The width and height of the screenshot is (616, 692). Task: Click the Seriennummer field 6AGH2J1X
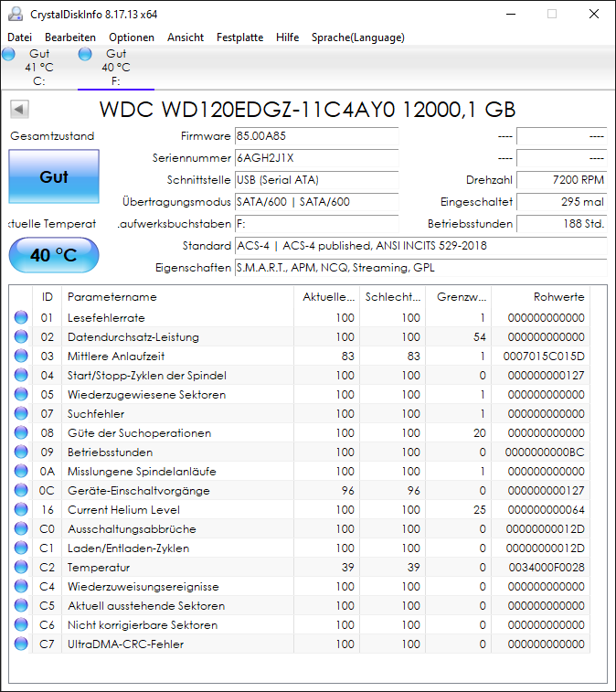click(x=316, y=158)
